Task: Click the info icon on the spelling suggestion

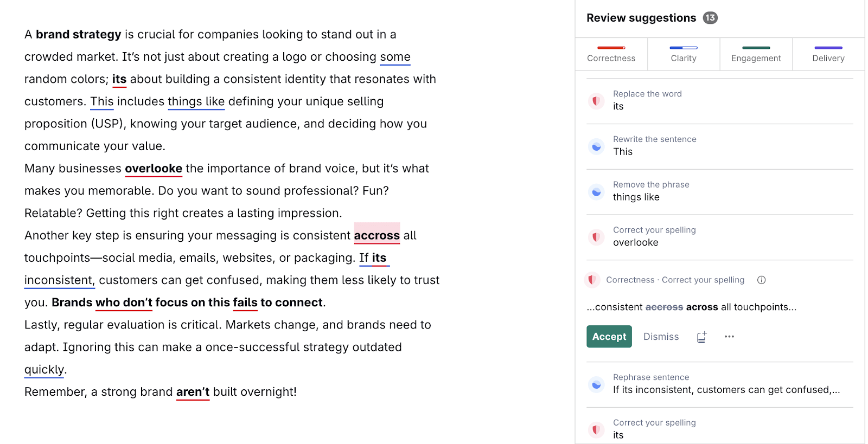Action: (762, 280)
